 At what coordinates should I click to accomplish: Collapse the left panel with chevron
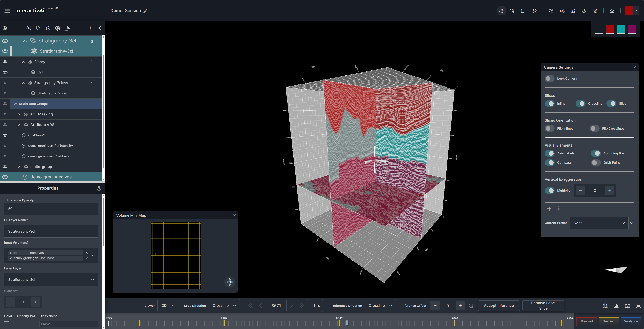click(x=100, y=28)
